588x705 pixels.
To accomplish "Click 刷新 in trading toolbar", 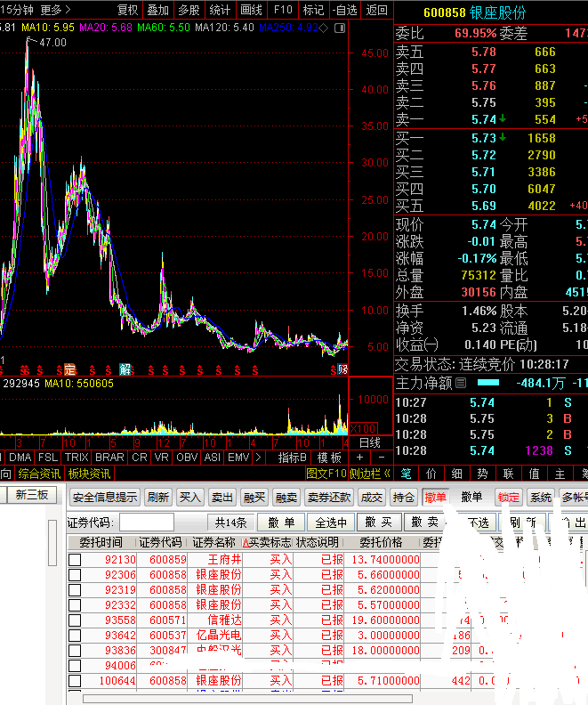I will 158,498.
